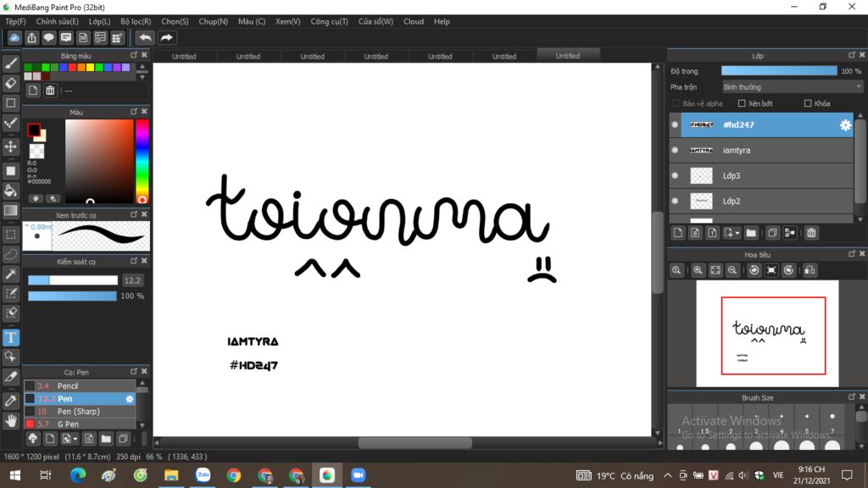Click the cloud save icon in the top toolbar

pyautogui.click(x=14, y=37)
